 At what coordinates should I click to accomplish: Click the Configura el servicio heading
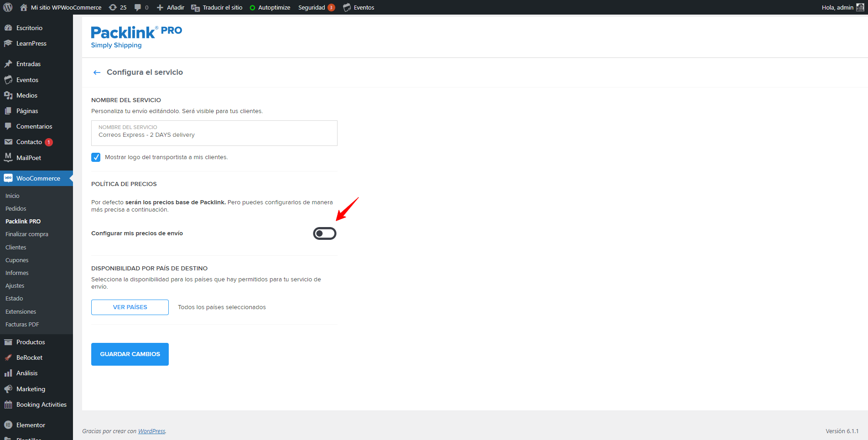[x=145, y=72]
